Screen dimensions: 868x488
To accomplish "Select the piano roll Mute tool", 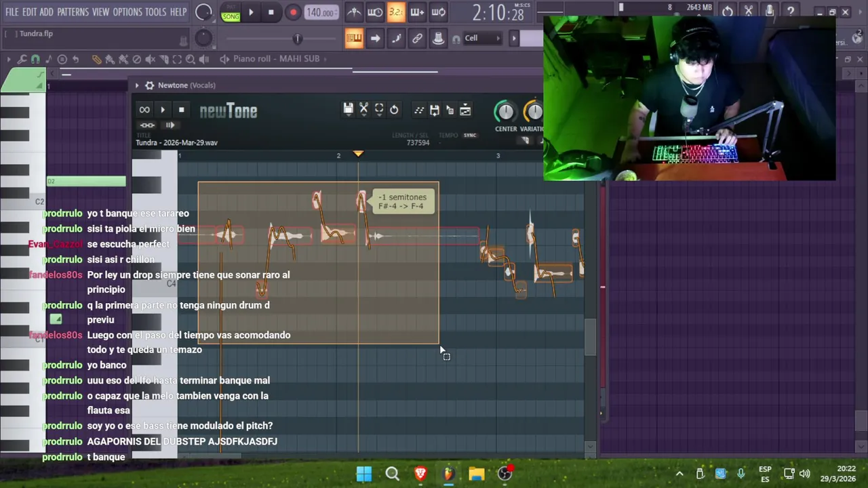I will click(x=150, y=59).
